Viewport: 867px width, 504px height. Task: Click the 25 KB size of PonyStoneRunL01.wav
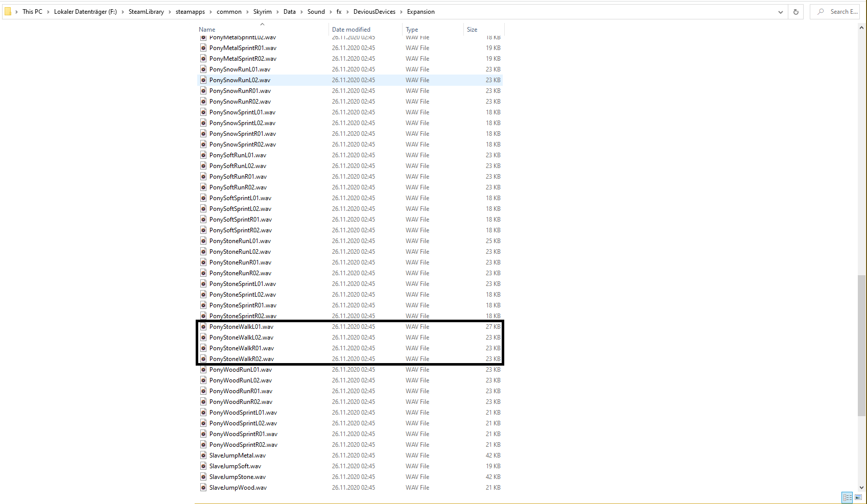tap(493, 241)
